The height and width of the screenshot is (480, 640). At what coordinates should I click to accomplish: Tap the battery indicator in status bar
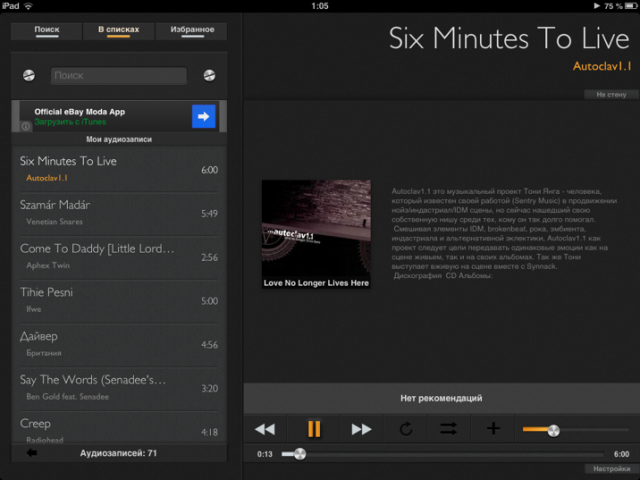coord(631,6)
